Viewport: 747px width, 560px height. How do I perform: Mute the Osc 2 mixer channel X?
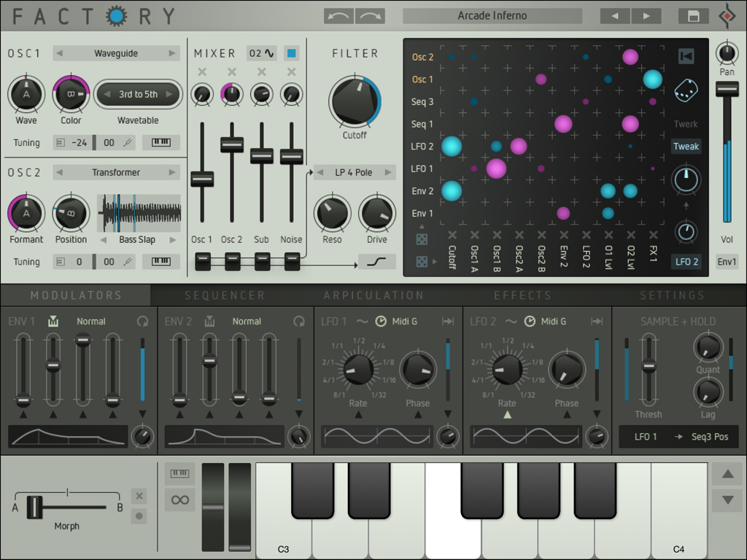[232, 72]
